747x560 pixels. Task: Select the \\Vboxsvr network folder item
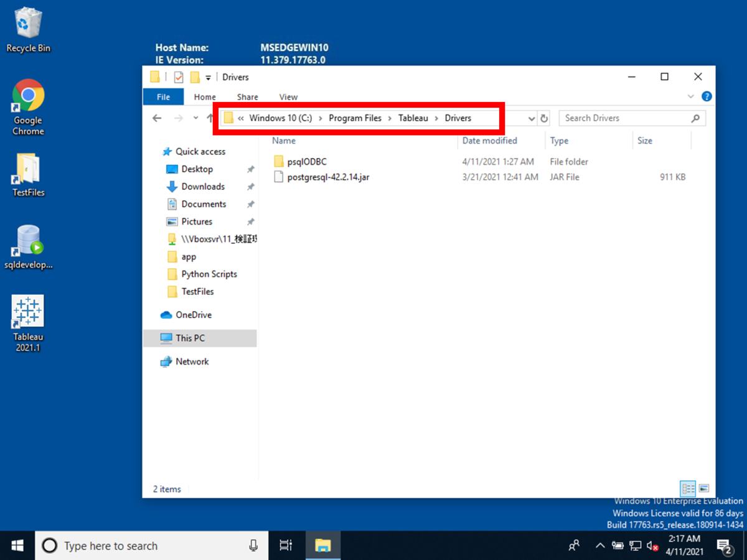click(212, 239)
